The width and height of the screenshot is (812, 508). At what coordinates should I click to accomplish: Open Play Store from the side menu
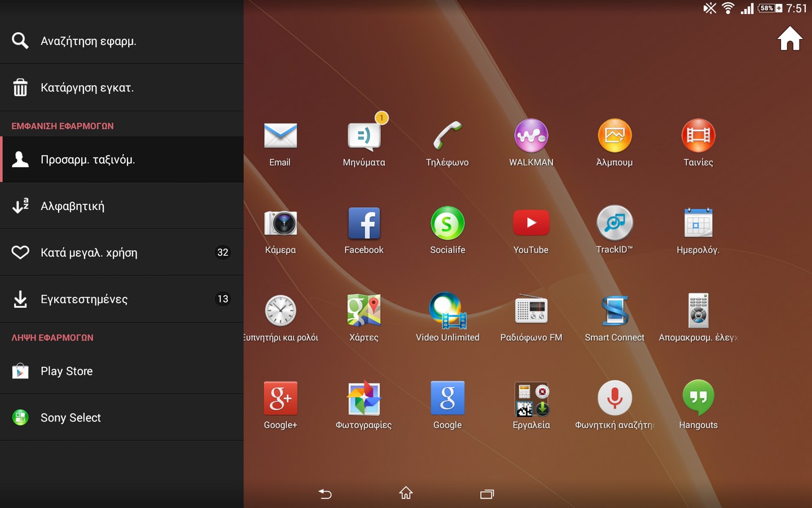pos(122,371)
